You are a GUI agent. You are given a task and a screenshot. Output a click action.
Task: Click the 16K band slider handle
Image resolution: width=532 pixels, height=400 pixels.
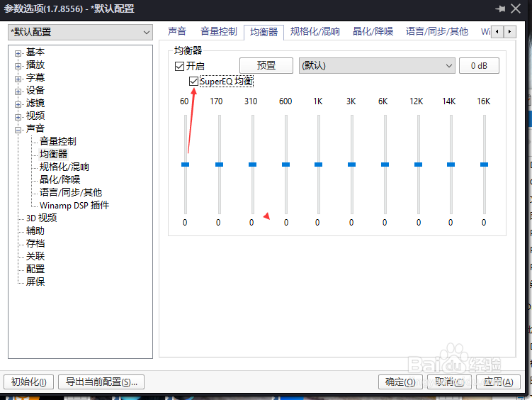pos(484,165)
